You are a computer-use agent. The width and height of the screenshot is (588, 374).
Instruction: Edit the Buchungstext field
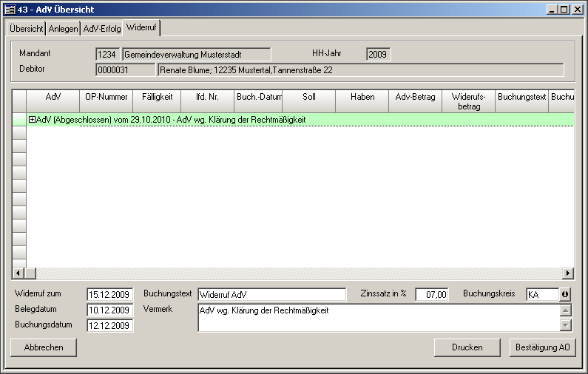coord(271,295)
